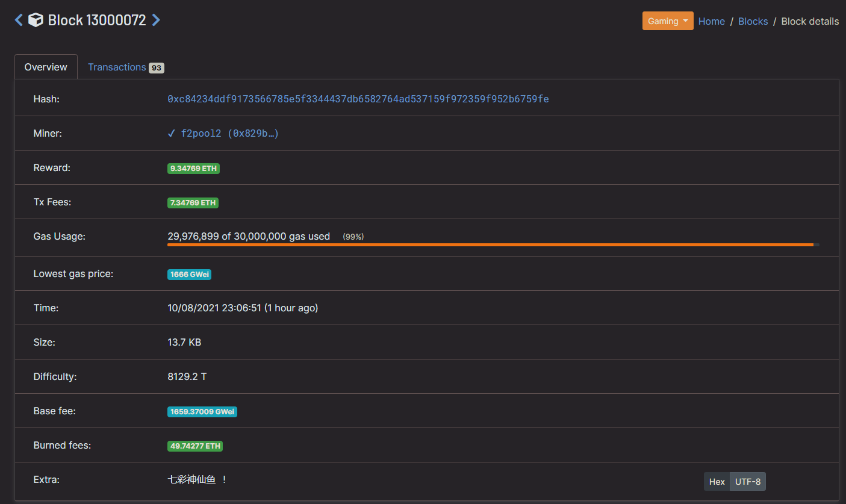Click the Lowest gas price: row label
The image size is (846, 504).
(x=73, y=273)
